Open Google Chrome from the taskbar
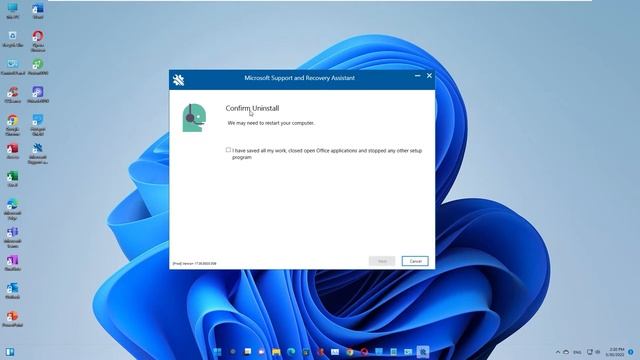640x360 pixels. (350, 352)
